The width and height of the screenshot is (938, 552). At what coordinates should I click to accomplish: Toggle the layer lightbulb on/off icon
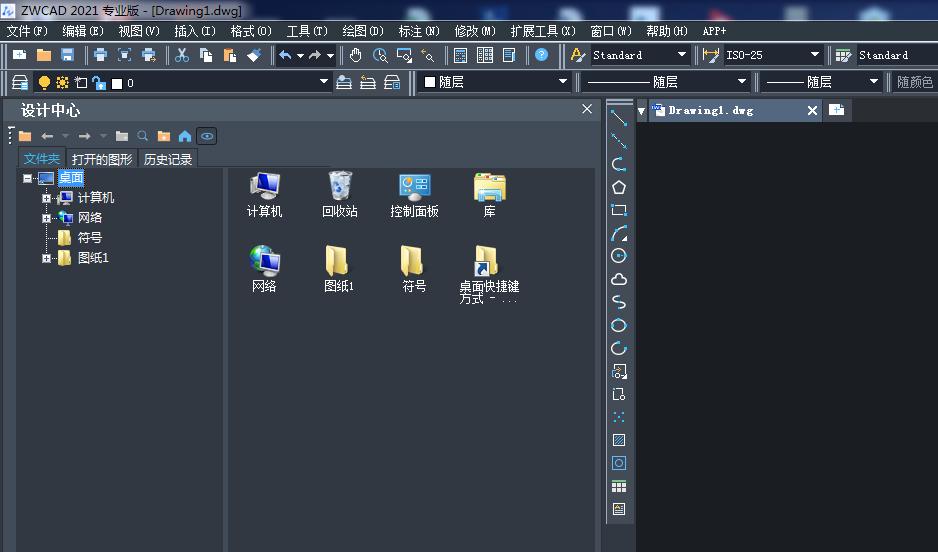click(44, 82)
